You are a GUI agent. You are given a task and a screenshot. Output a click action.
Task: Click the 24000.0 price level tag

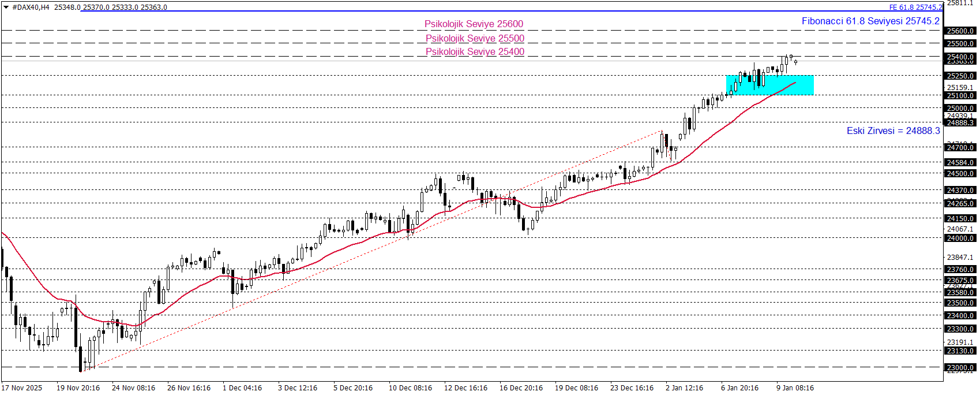click(960, 239)
